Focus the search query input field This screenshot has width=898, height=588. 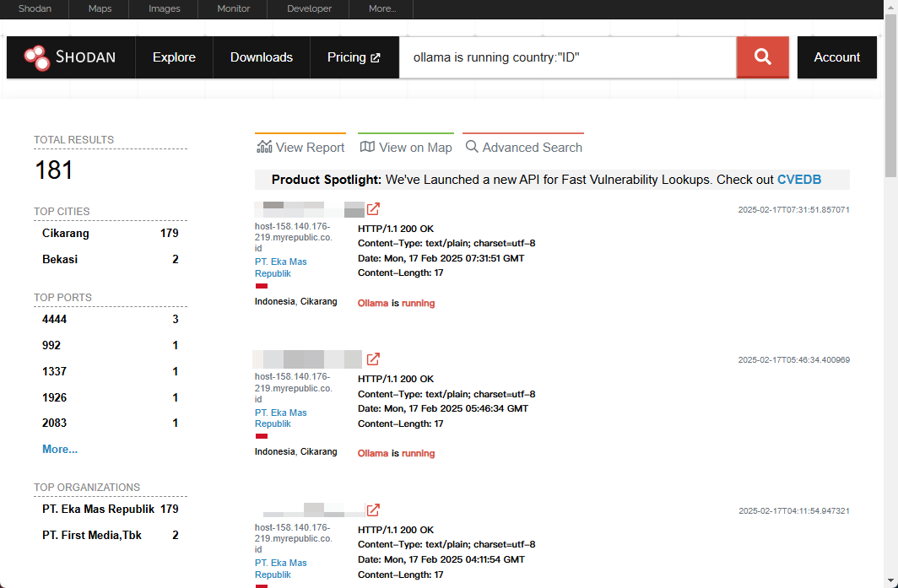point(567,57)
